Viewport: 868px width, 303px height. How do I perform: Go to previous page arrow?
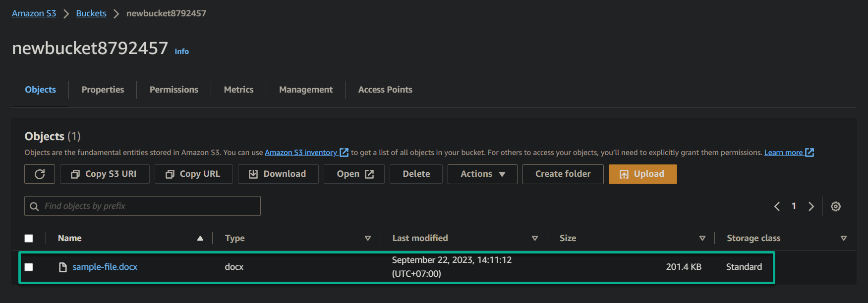777,206
